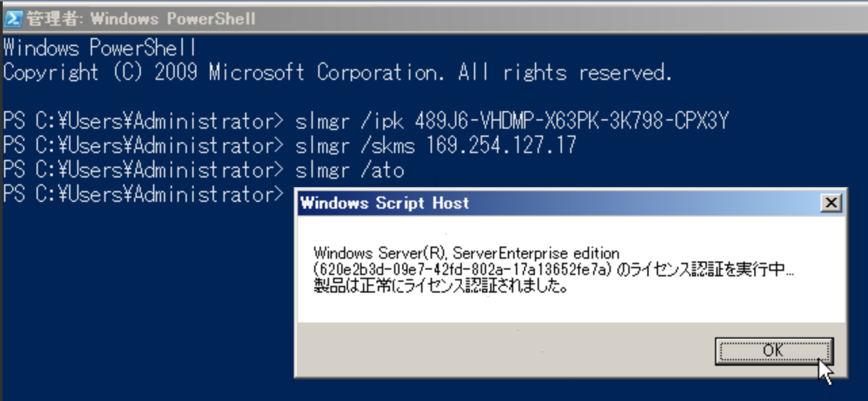The image size is (868, 401).
Task: Click the PowerShell window title text
Action: [x=141, y=19]
